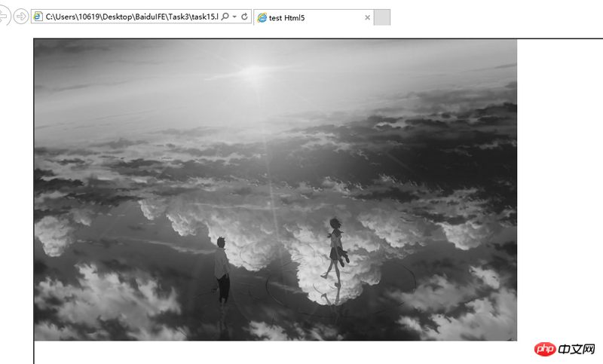Select the 'test Html5' tab
This screenshot has width=603, height=364.
point(314,17)
